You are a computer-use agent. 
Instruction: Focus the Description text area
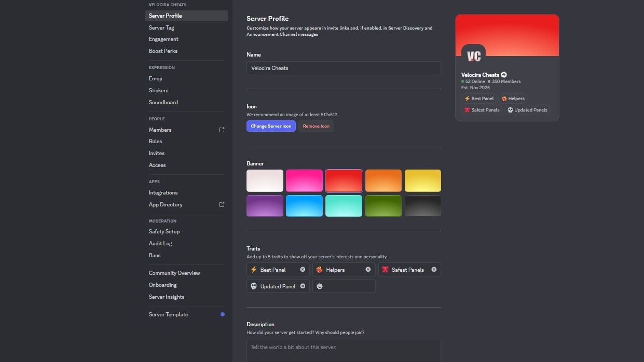[343, 350]
